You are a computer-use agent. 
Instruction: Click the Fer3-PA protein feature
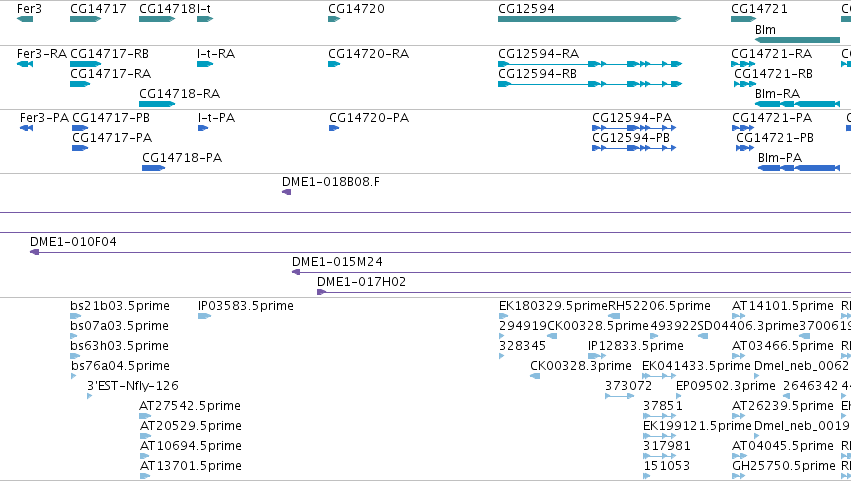(26, 128)
